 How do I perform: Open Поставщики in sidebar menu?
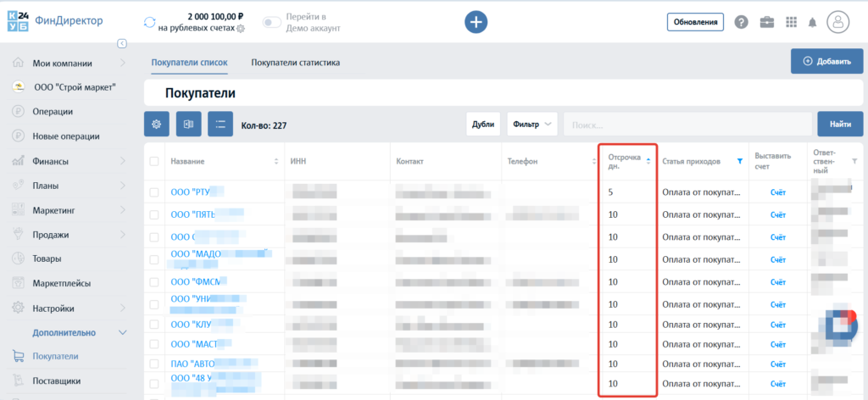tap(56, 381)
